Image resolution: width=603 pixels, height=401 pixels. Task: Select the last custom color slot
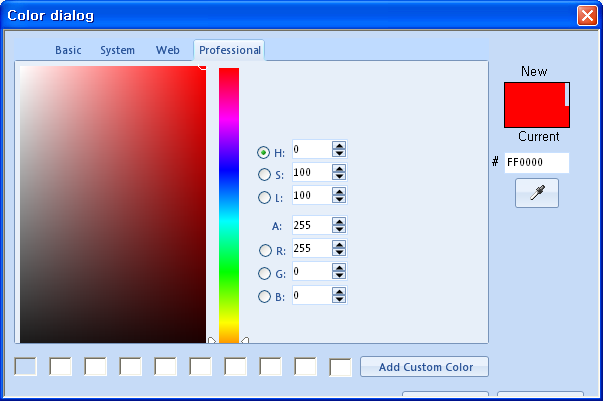coord(340,368)
